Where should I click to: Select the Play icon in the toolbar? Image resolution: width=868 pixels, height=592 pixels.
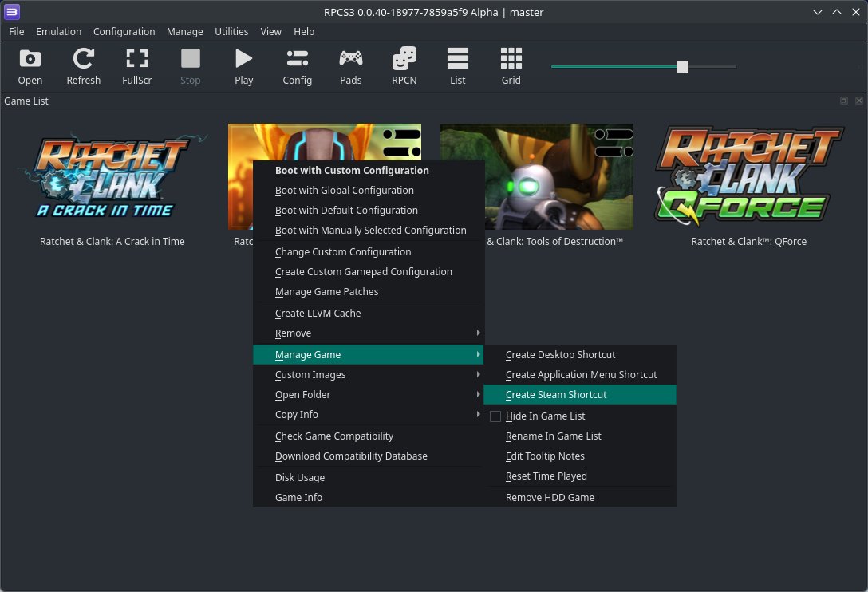click(243, 65)
